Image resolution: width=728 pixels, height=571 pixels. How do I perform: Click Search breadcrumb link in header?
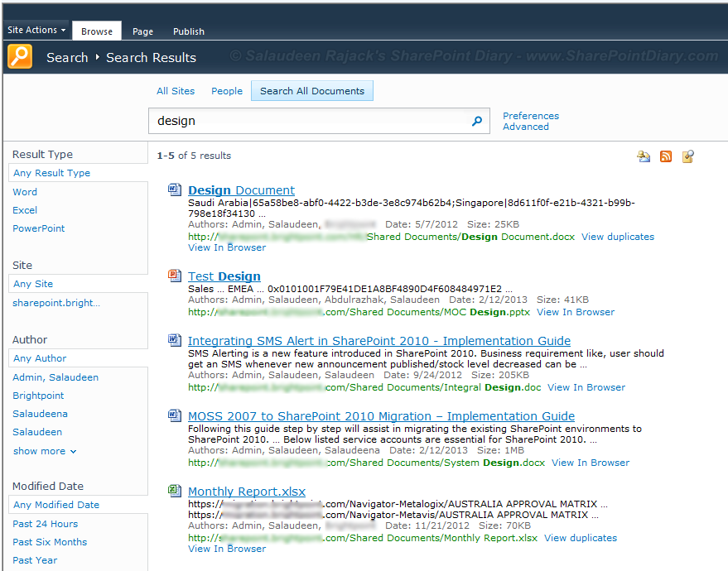[67, 58]
